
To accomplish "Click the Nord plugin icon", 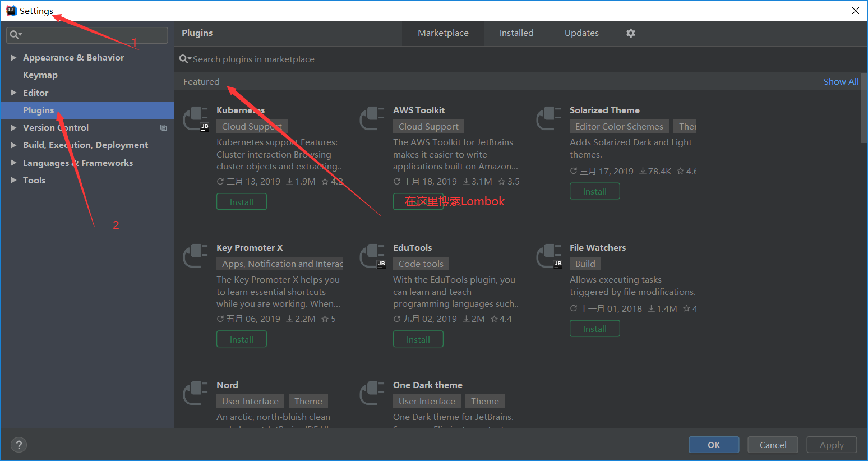I will (x=196, y=393).
